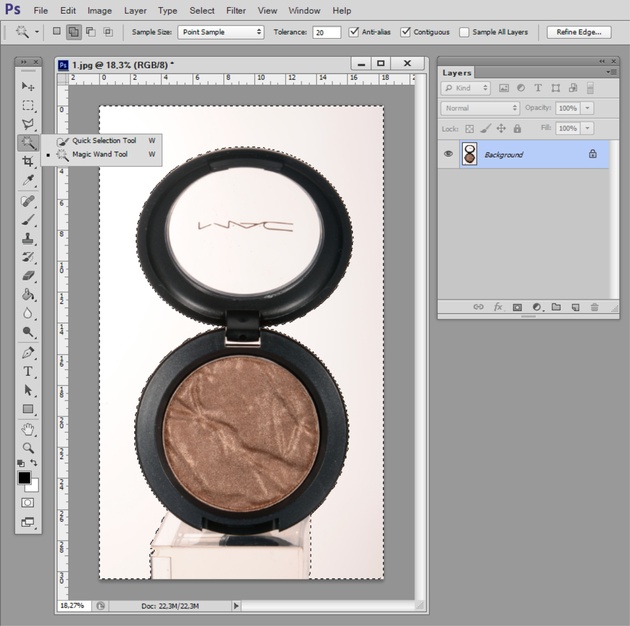Open the Fill dropdown arrow

(x=587, y=129)
